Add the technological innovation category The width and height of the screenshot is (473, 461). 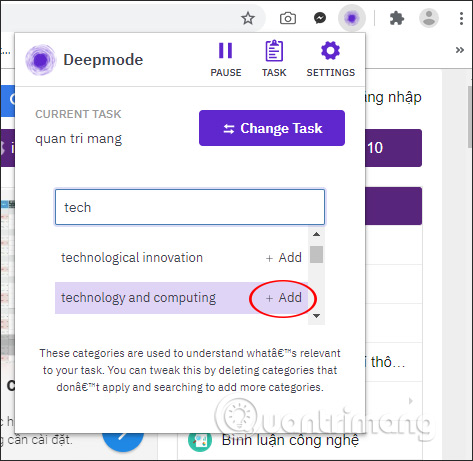284,258
